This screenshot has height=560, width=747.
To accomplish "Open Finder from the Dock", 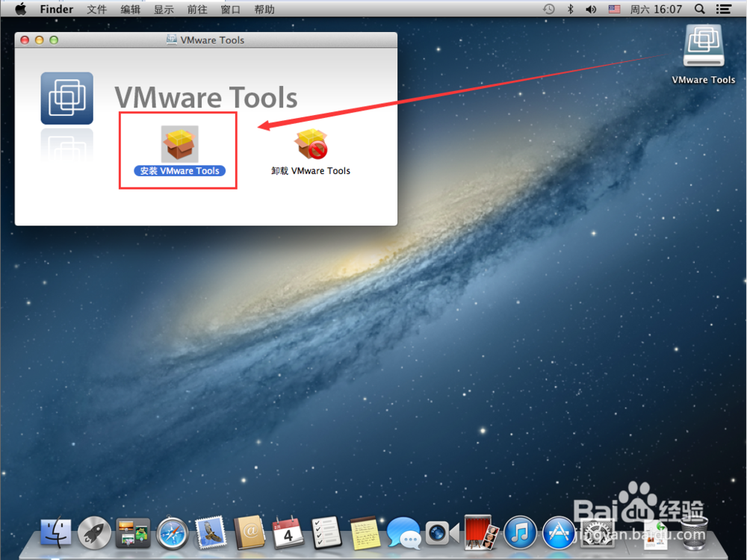I will tap(56, 533).
